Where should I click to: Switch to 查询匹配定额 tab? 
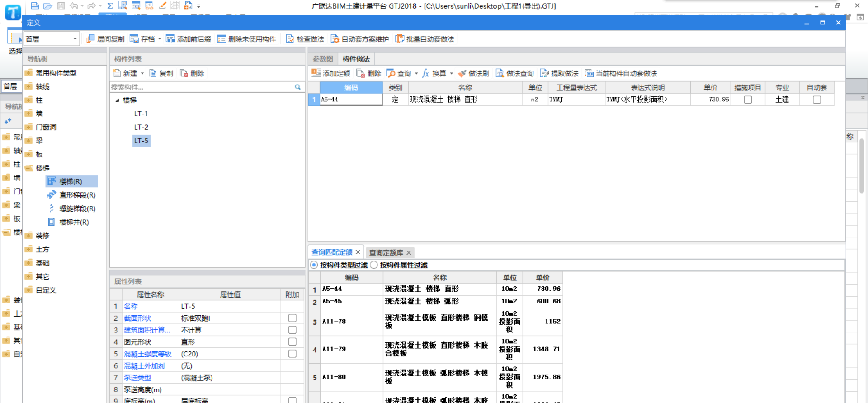[332, 252]
